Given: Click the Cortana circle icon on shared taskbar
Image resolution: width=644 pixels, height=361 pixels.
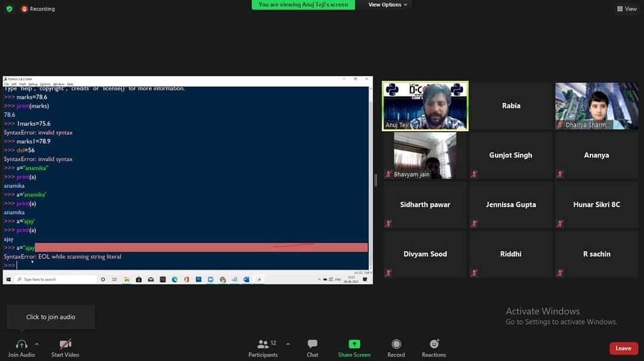Looking at the screenshot, I should click(103, 279).
